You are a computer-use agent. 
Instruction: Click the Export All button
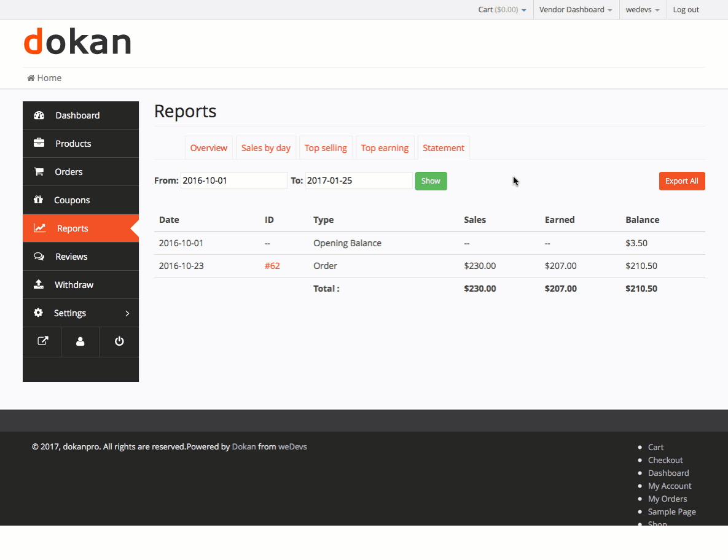tap(681, 181)
